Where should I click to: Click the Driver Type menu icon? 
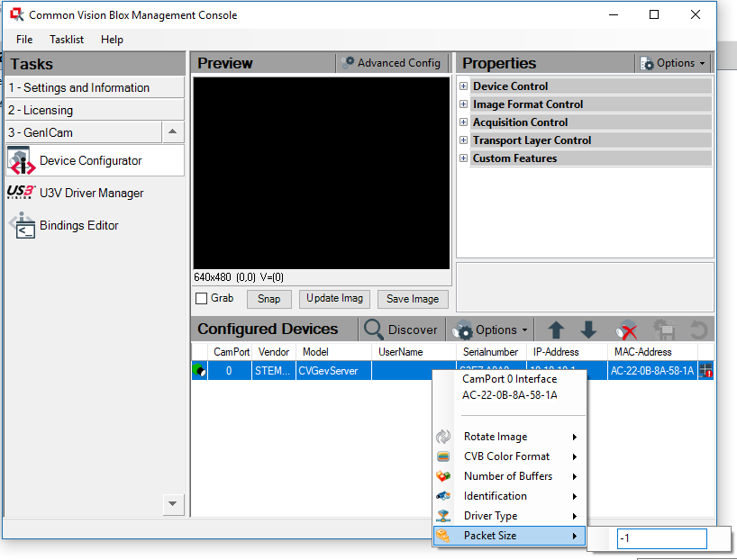(443, 516)
